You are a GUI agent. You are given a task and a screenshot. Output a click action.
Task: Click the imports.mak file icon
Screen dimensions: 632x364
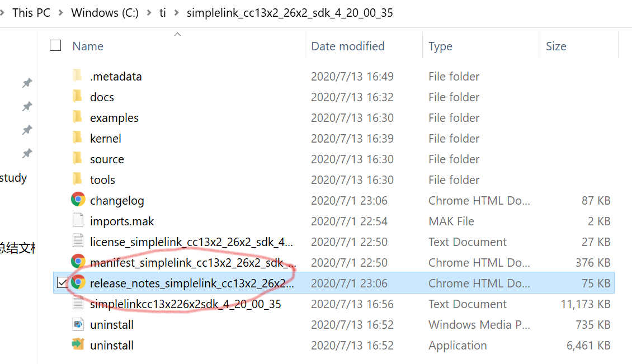tap(78, 220)
